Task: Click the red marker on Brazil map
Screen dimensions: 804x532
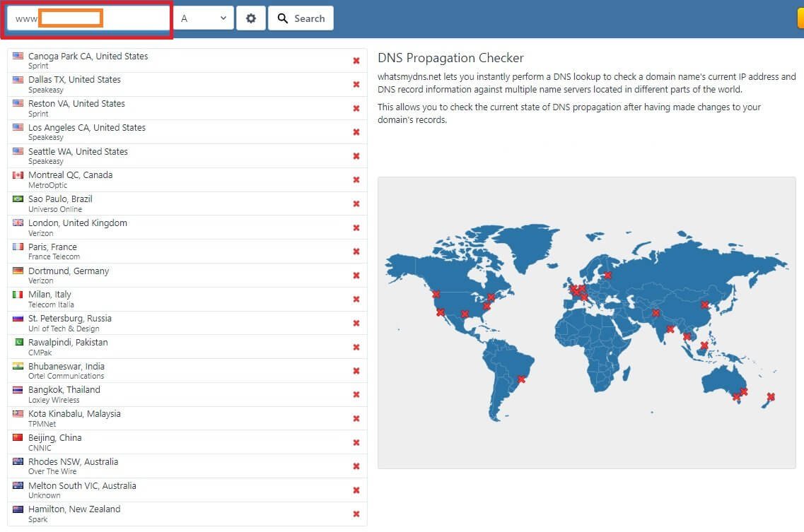Action: tap(521, 380)
